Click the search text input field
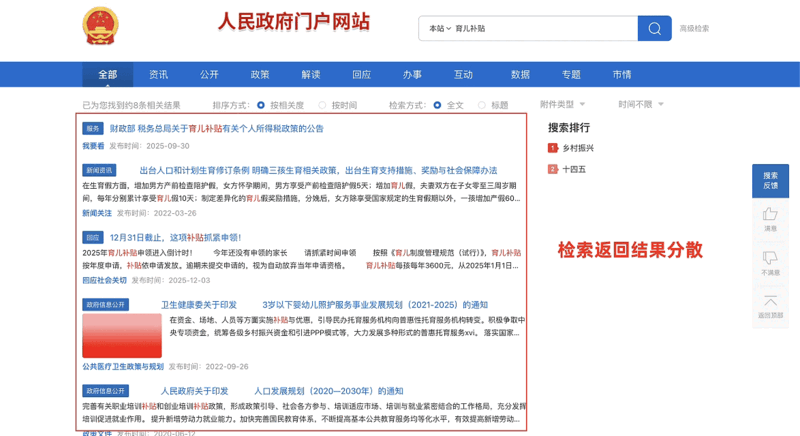 click(x=540, y=29)
